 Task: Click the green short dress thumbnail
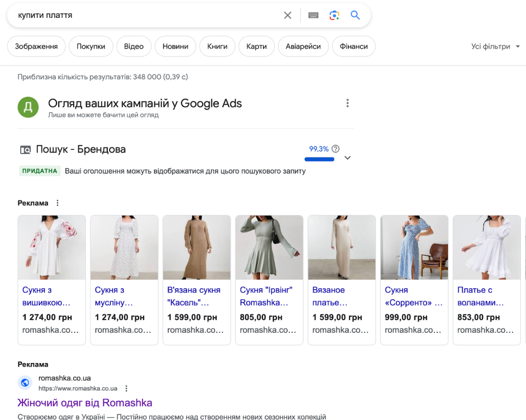pos(269,247)
